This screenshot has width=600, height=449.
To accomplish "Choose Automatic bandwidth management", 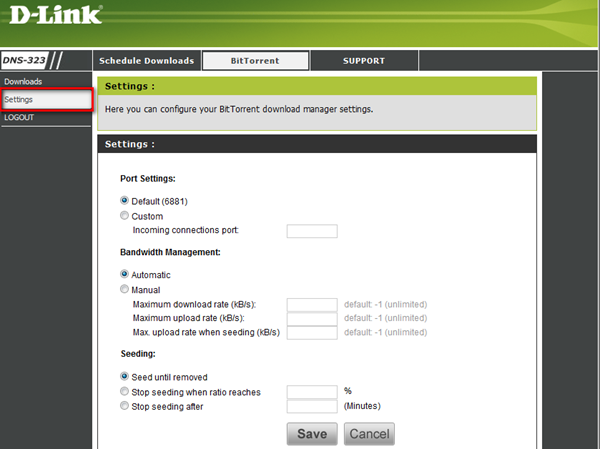I will click(x=124, y=274).
